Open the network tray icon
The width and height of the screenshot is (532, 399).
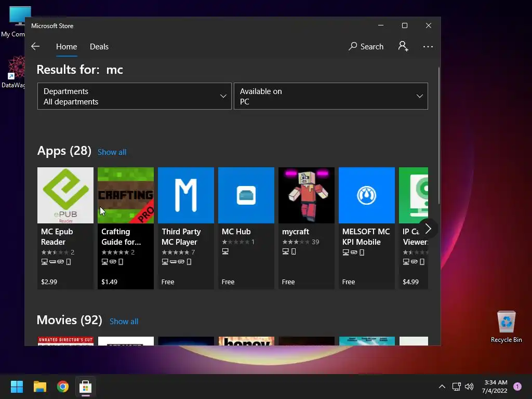pos(456,387)
